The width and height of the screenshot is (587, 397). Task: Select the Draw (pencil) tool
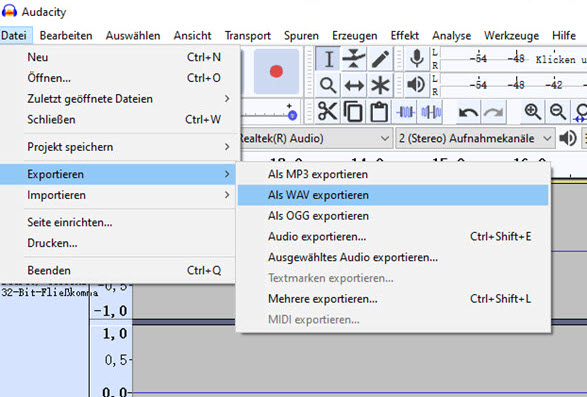point(380,59)
